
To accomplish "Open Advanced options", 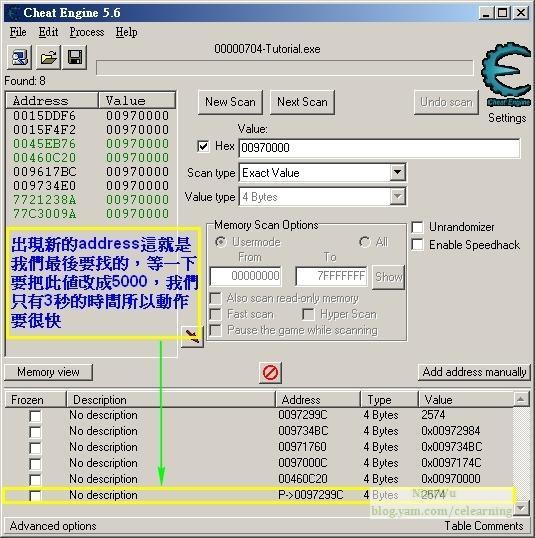I will [x=53, y=526].
